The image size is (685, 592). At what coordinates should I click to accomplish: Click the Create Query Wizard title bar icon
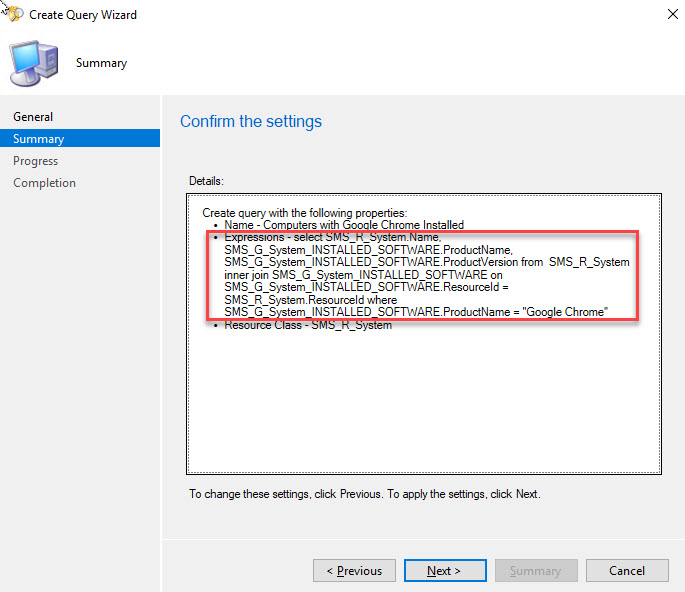pyautogui.click(x=12, y=14)
